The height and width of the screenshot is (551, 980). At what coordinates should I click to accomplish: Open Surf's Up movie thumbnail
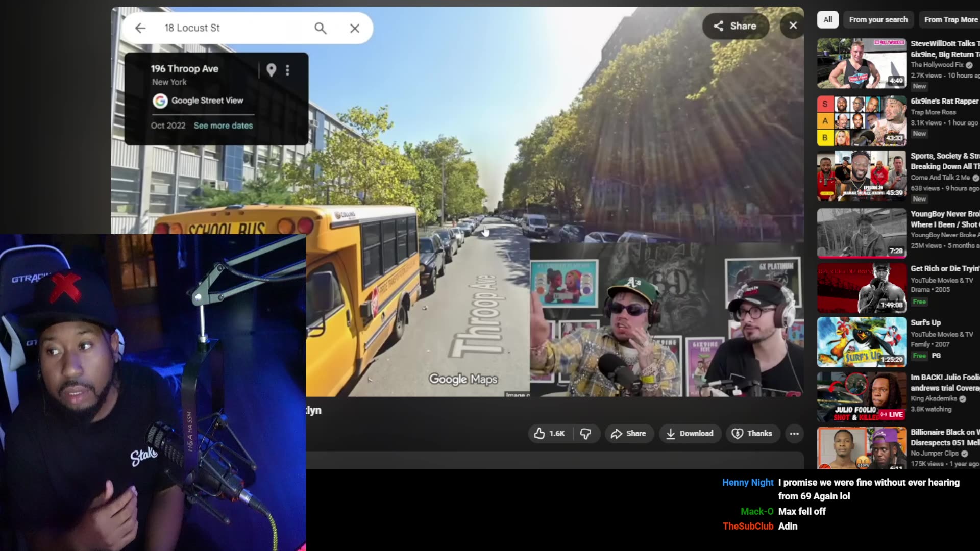tap(862, 342)
